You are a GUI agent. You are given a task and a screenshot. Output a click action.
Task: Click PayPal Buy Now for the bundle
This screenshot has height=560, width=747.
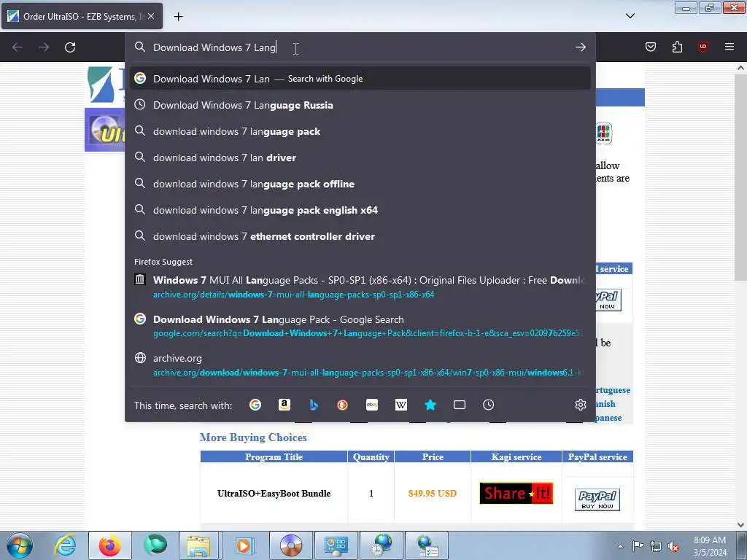[x=597, y=499]
